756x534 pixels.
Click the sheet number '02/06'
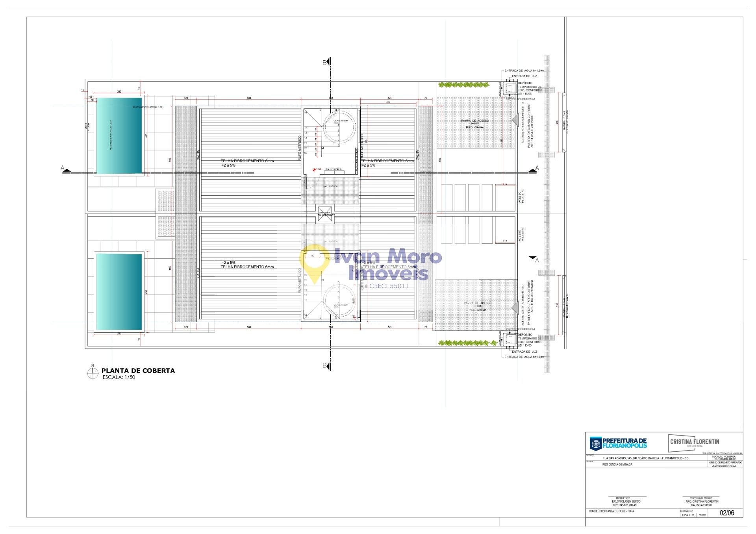pyautogui.click(x=727, y=513)
